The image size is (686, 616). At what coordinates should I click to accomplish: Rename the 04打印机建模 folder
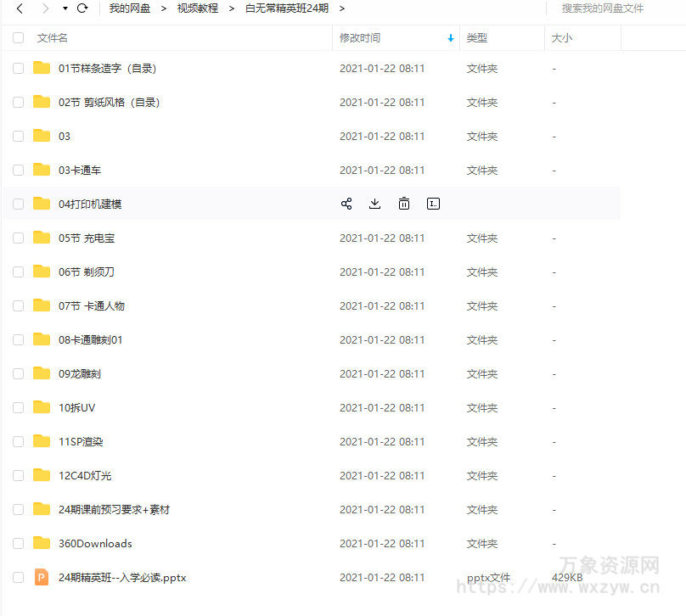tap(433, 204)
